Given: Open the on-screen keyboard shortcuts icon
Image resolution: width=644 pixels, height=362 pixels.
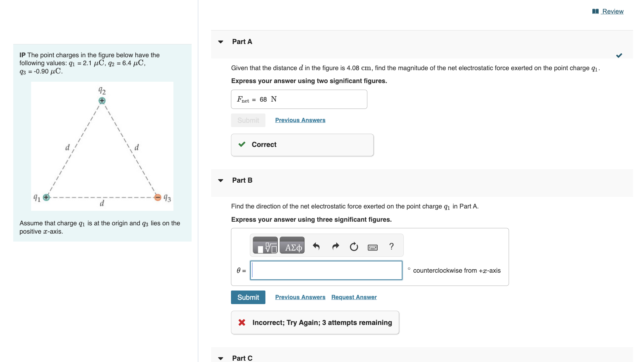Looking at the screenshot, I should tap(373, 247).
